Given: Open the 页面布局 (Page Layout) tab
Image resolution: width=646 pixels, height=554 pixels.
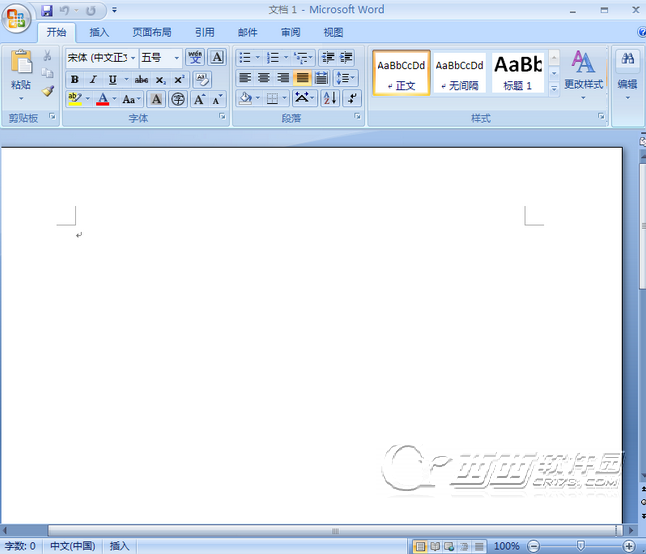Looking at the screenshot, I should click(152, 33).
